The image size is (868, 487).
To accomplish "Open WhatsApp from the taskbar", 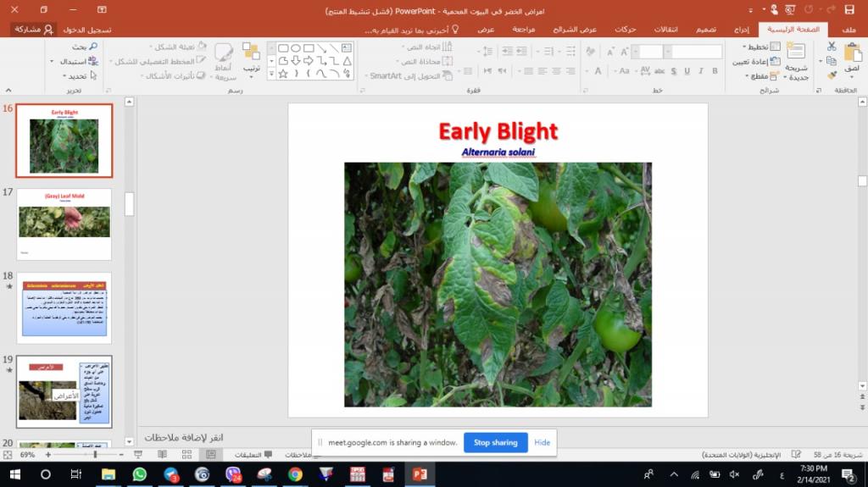I will pyautogui.click(x=140, y=474).
